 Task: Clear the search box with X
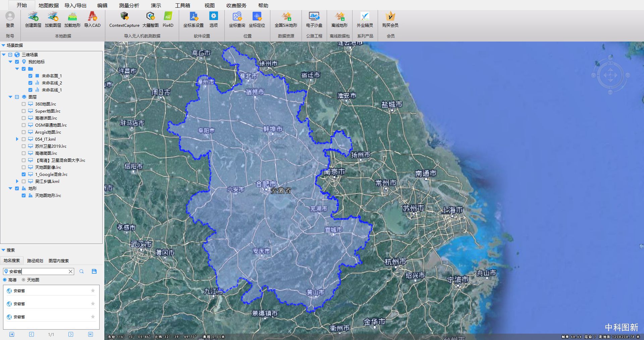(71, 271)
